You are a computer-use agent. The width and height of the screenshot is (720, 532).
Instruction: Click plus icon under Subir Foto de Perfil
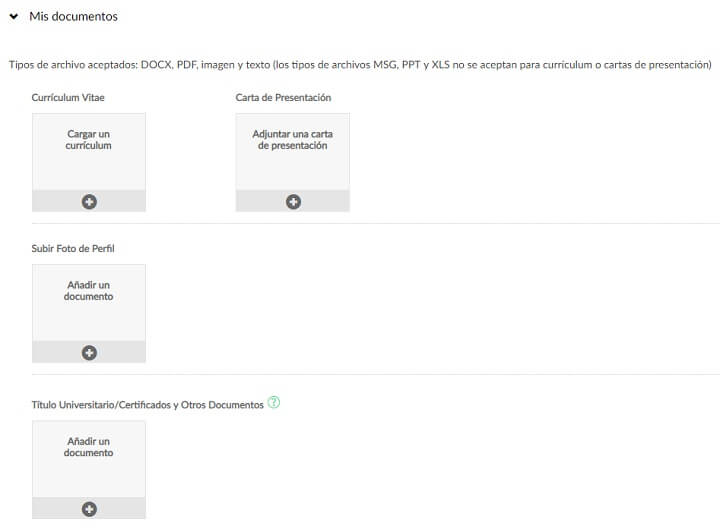(89, 352)
